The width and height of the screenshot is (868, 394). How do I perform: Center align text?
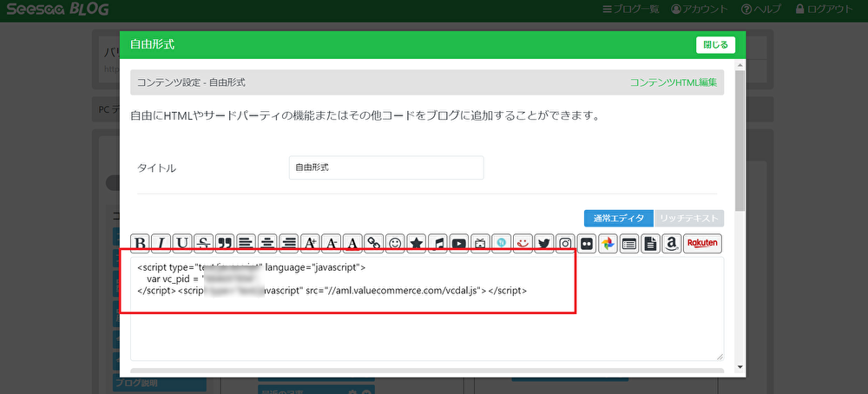click(x=268, y=243)
